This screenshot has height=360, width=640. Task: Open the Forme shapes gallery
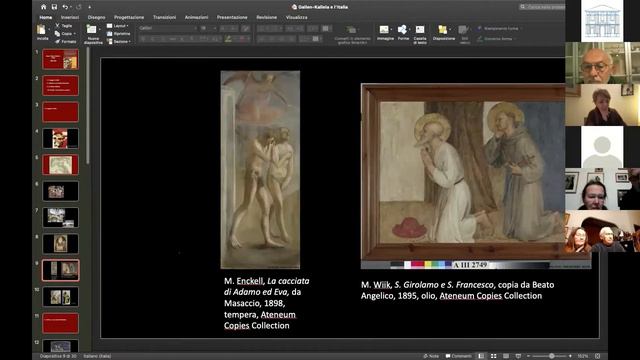pyautogui.click(x=403, y=33)
